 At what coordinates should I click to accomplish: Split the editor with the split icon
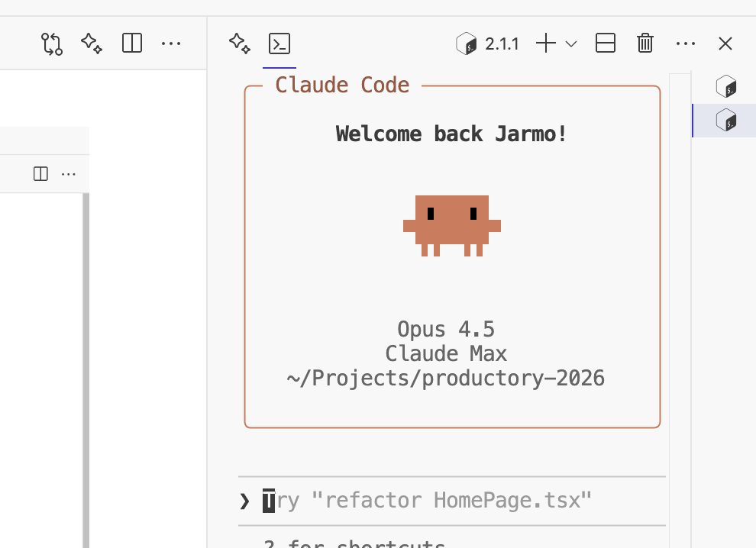[131, 44]
